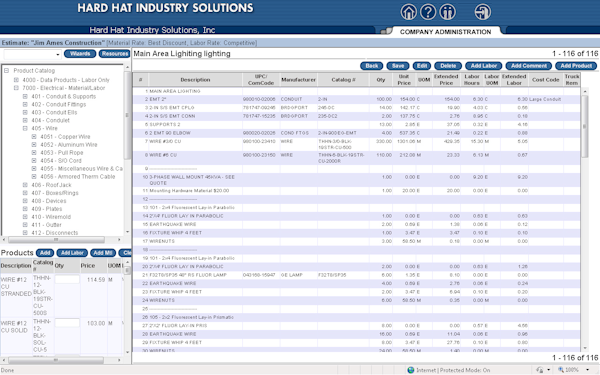Click the Add Comment button

pyautogui.click(x=528, y=66)
